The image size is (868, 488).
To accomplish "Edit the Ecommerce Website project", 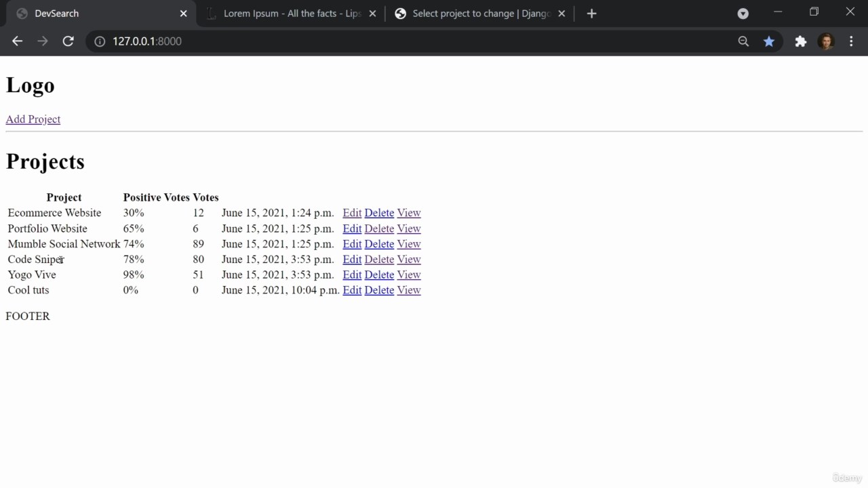I will pyautogui.click(x=352, y=213).
